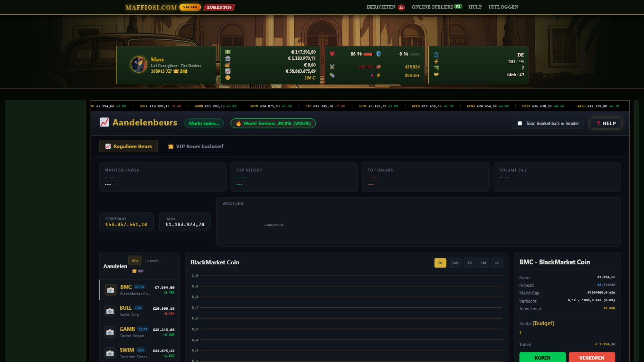Click the stock chart icon in stats
The image size is (644, 362).
coord(228,71)
